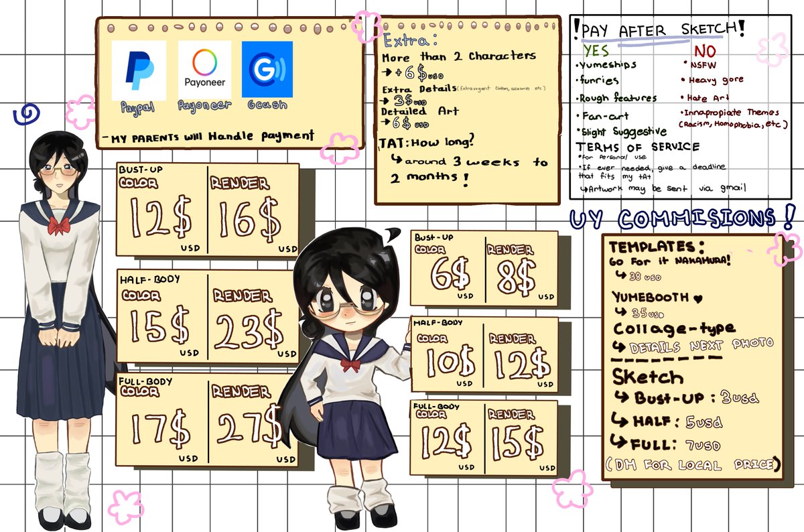Image resolution: width=804 pixels, height=532 pixels.
Task: Click "Heavy gore" in the NO list
Action: click(714, 80)
